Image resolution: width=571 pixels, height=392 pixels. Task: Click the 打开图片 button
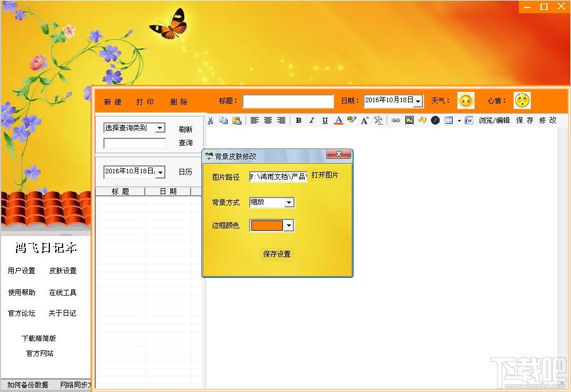[x=325, y=175]
